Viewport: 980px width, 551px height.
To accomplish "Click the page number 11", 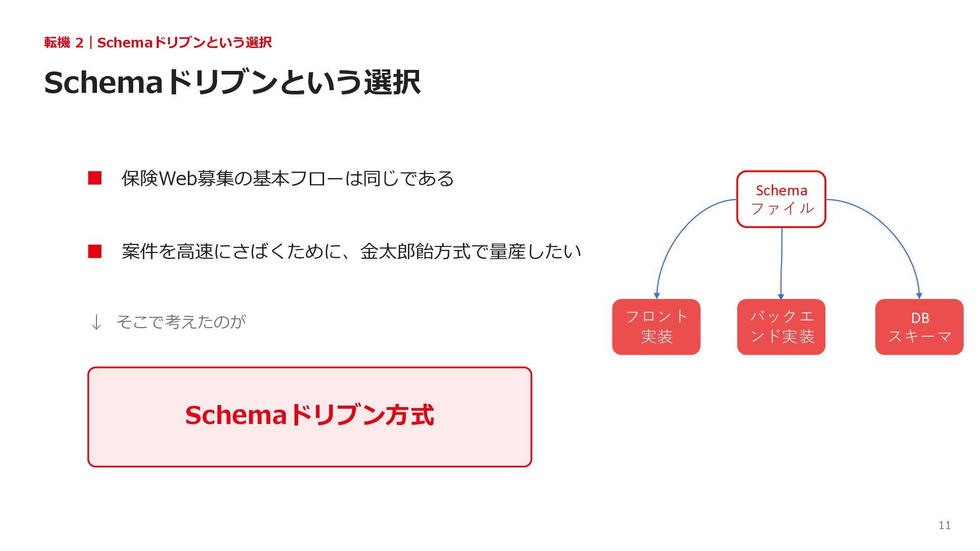I will 944,525.
